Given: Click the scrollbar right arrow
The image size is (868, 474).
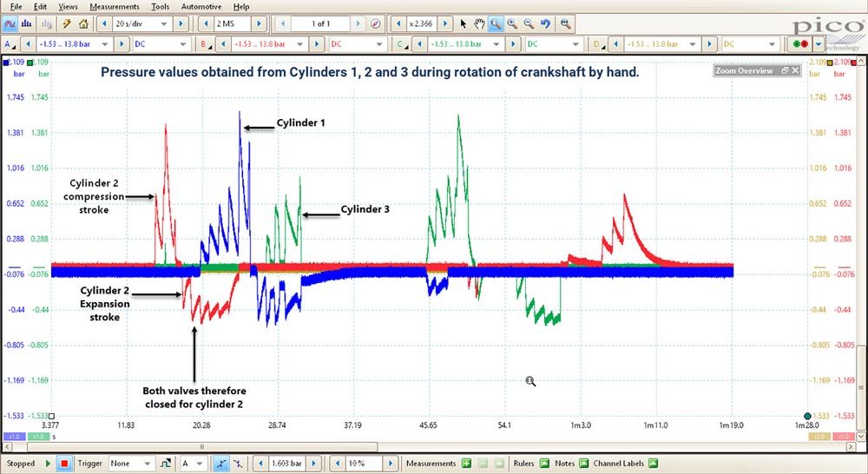Looking at the screenshot, I should click(x=852, y=446).
